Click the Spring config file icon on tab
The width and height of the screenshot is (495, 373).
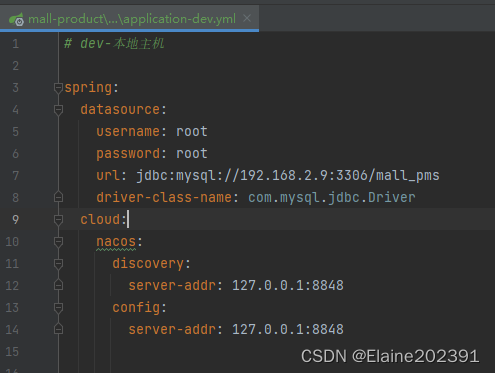(16, 19)
